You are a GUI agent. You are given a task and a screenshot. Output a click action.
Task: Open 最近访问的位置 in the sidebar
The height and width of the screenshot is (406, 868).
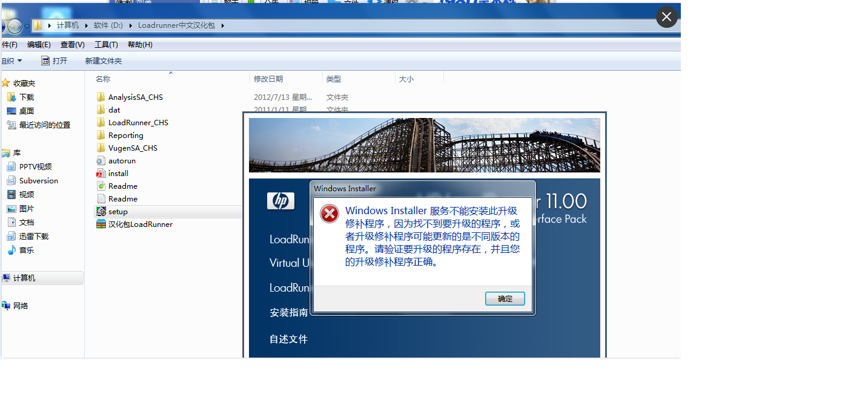[x=45, y=125]
